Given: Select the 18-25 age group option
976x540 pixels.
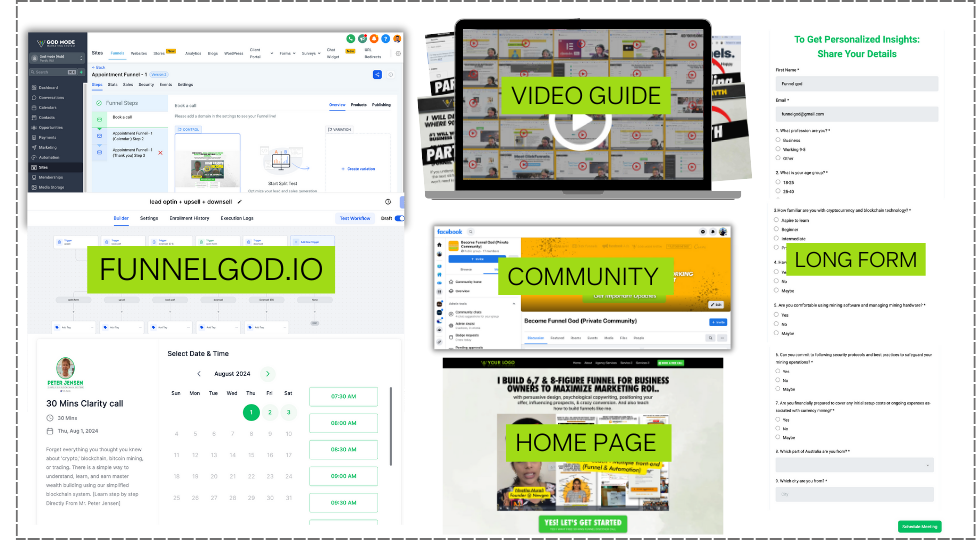Looking at the screenshot, I should click(x=778, y=182).
